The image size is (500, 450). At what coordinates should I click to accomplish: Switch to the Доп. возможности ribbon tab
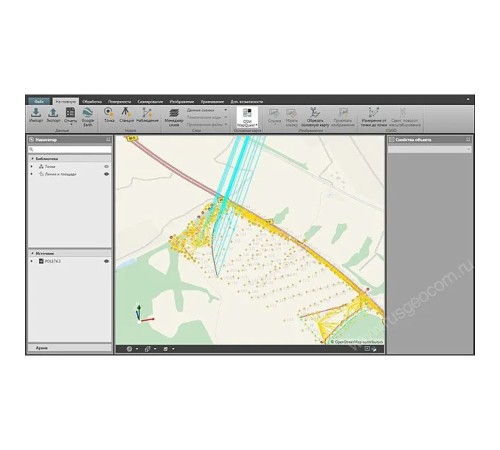[x=247, y=102]
